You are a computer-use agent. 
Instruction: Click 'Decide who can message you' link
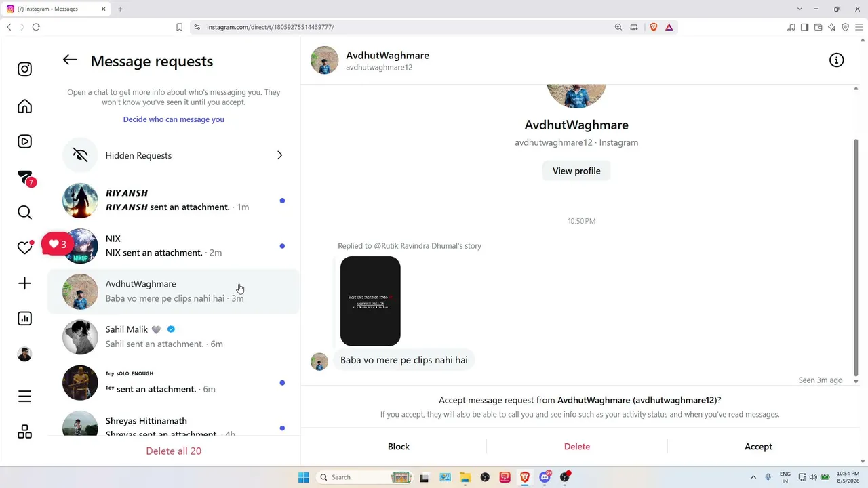[174, 119]
